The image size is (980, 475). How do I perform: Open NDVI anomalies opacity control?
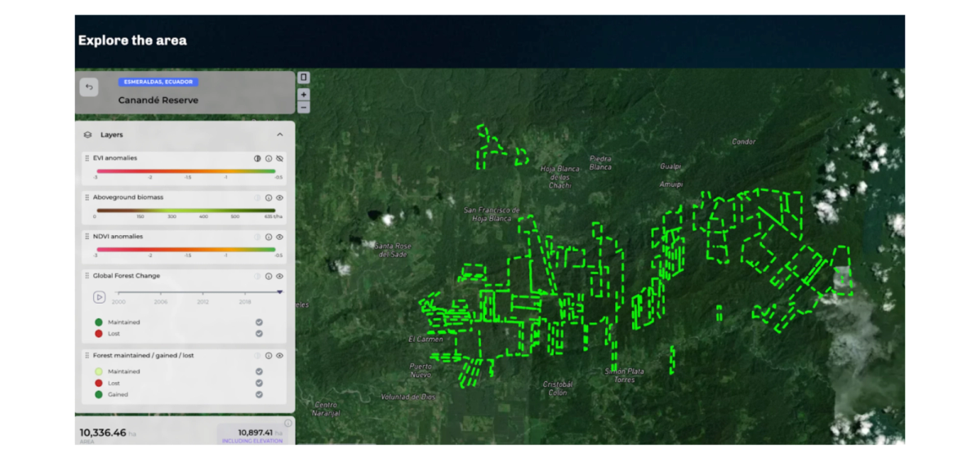pos(257,237)
